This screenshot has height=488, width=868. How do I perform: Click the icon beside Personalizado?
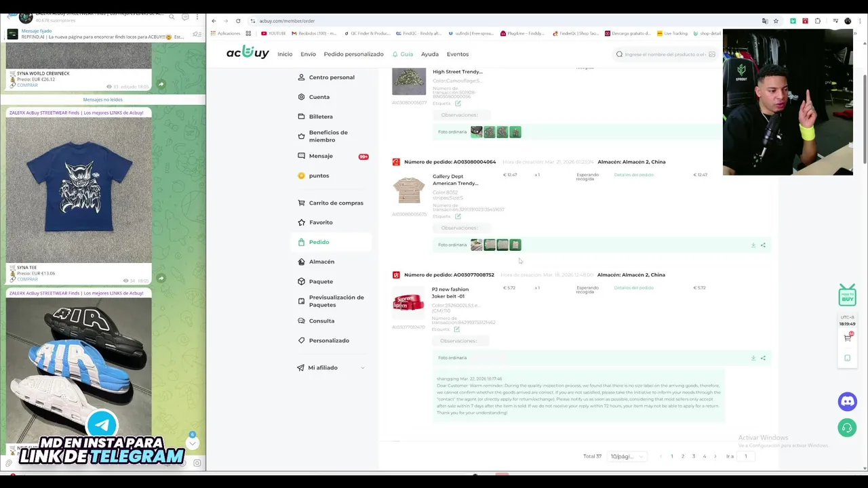302,340
